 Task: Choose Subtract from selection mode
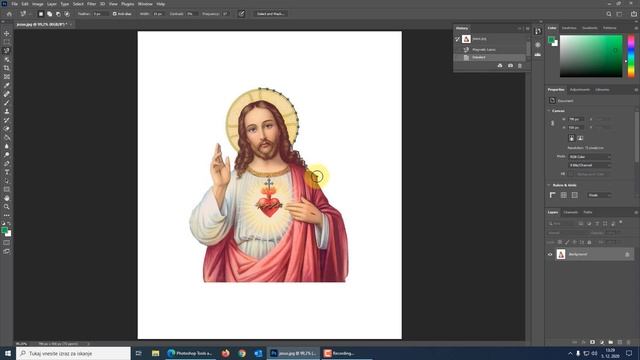58,14
